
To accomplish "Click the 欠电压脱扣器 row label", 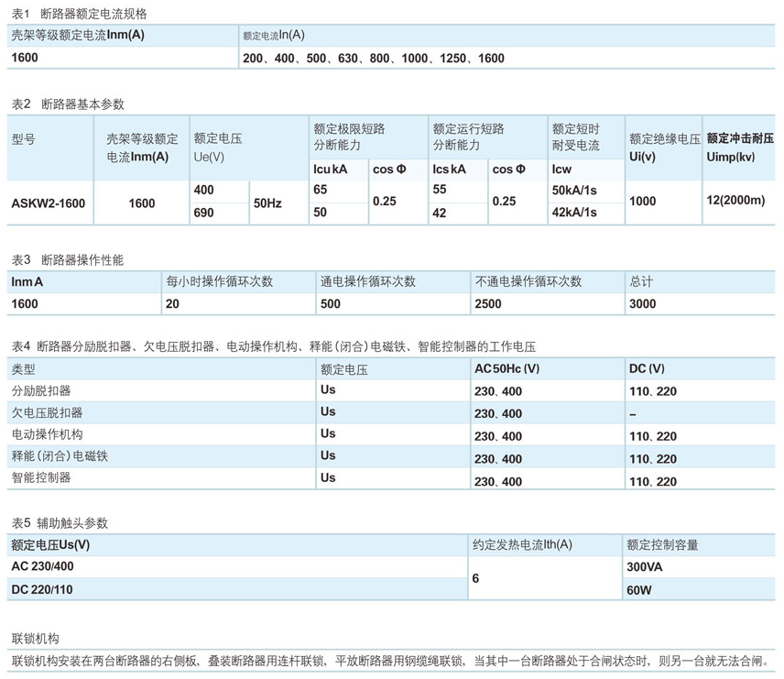I will point(47,413).
